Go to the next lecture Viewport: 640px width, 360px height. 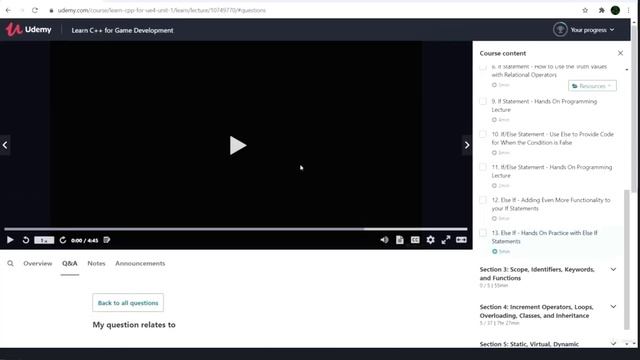pyautogui.click(x=467, y=145)
